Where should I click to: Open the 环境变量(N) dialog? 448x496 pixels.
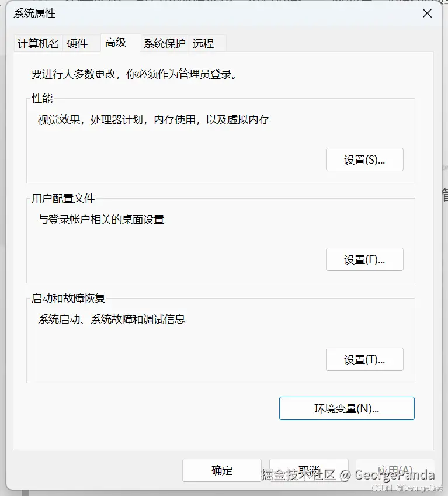pos(346,408)
